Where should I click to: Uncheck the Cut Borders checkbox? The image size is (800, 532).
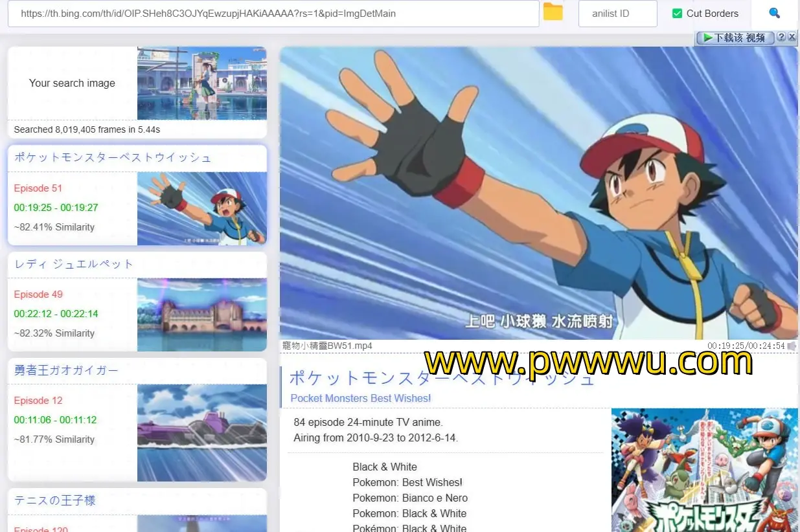pos(678,14)
